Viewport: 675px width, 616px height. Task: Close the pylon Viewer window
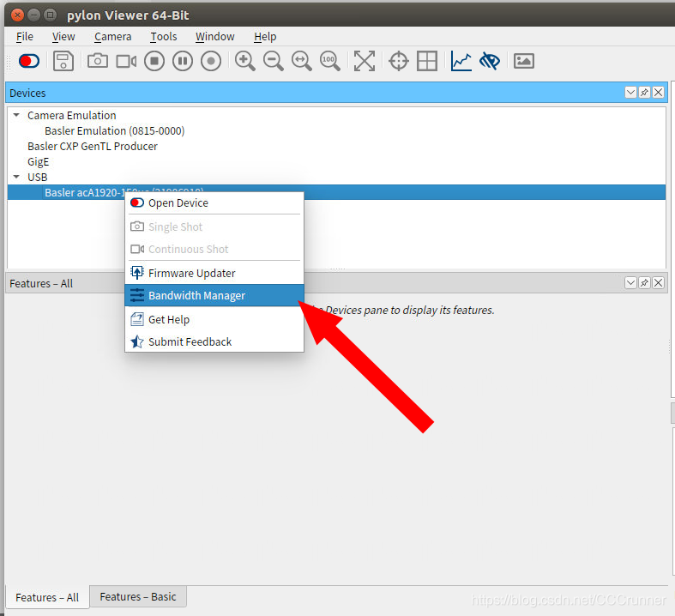pos(17,15)
